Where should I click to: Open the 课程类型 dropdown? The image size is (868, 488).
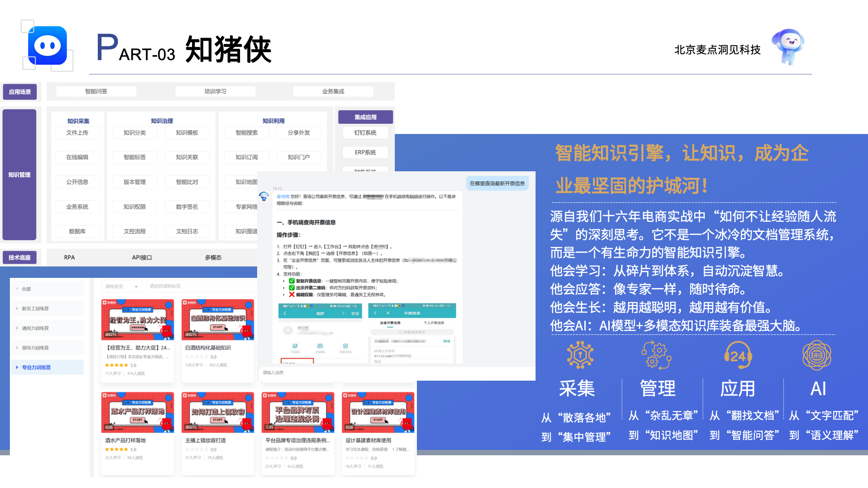tap(122, 286)
